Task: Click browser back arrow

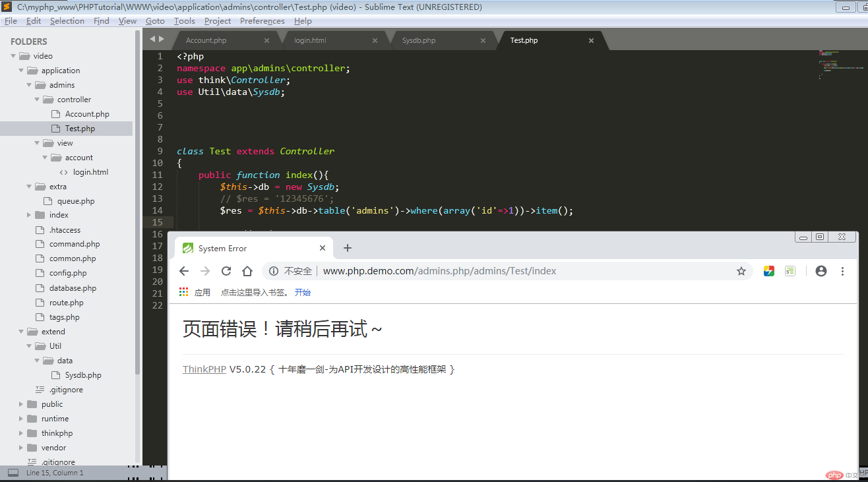Action: 184,271
